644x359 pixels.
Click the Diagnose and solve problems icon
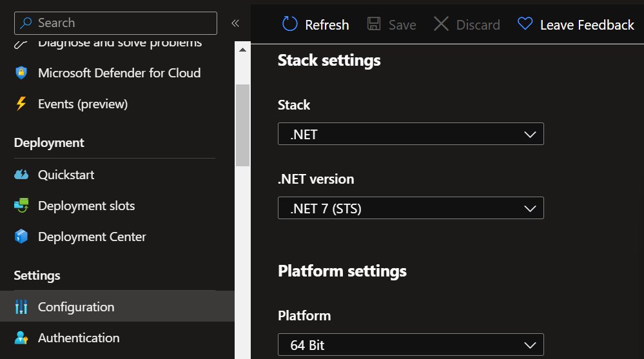click(x=21, y=44)
